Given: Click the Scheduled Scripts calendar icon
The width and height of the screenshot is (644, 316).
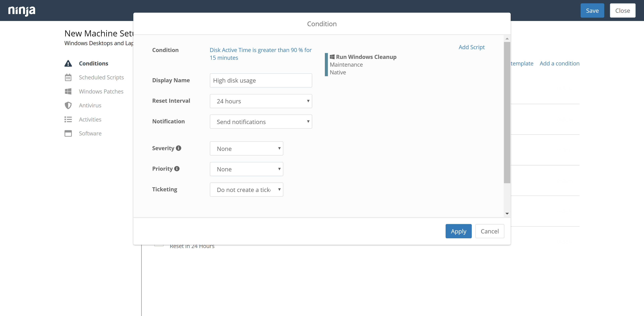Looking at the screenshot, I should 68,78.
